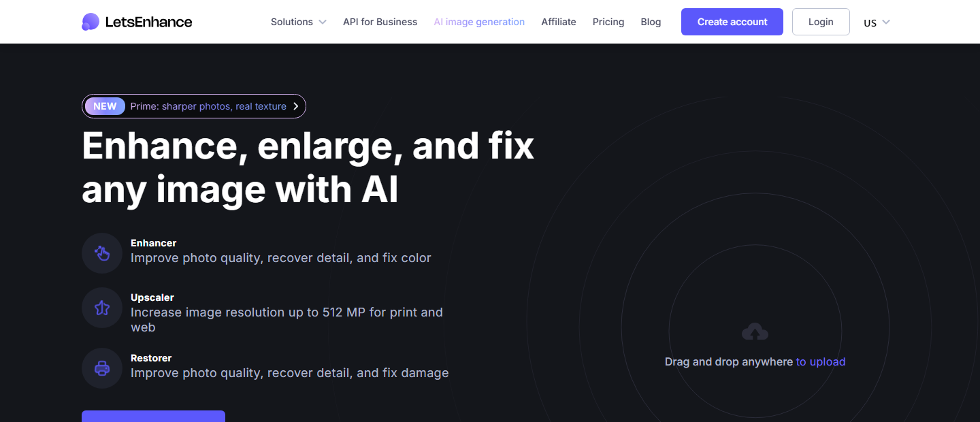This screenshot has height=422, width=980.
Task: Go to API for Business
Action: pos(380,22)
